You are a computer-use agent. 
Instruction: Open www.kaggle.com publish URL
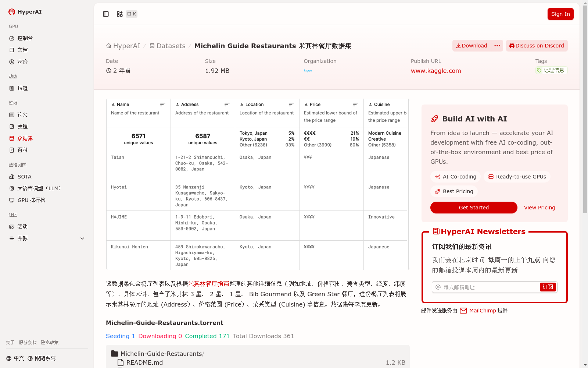coord(436,71)
